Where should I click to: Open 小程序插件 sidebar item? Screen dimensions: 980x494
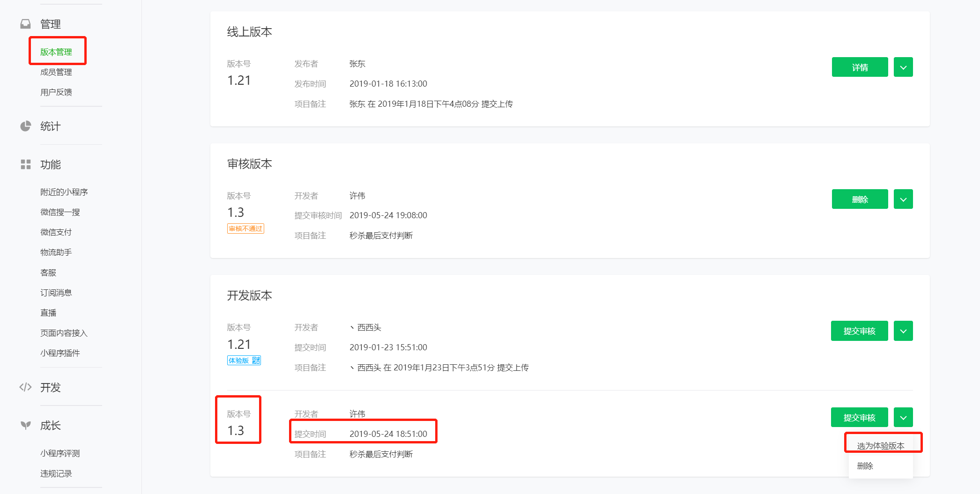pyautogui.click(x=60, y=353)
